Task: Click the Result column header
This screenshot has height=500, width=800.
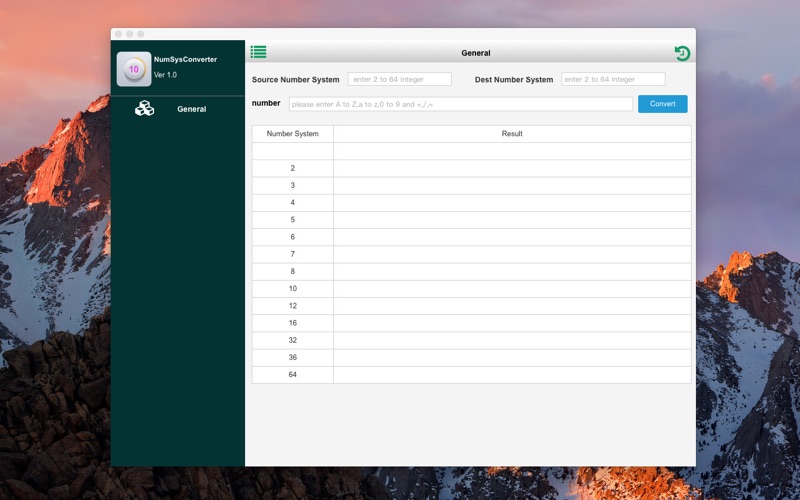Action: click(512, 134)
